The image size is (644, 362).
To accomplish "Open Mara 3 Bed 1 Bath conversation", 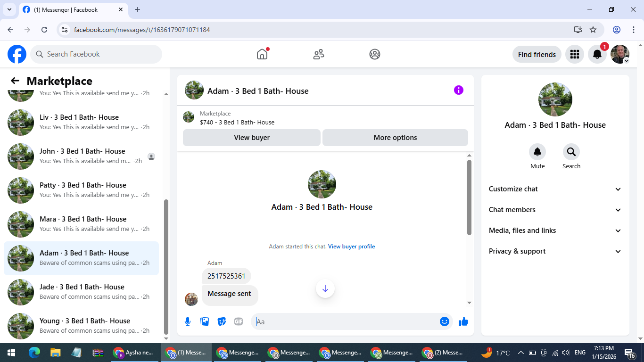I will pyautogui.click(x=81, y=224).
